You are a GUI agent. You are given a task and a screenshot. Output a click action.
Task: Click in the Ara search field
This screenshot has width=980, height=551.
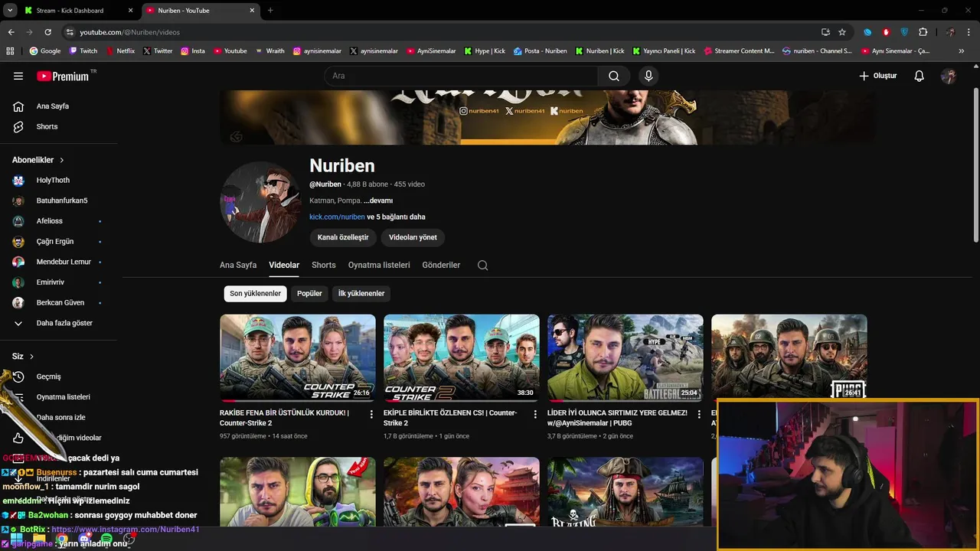461,76
